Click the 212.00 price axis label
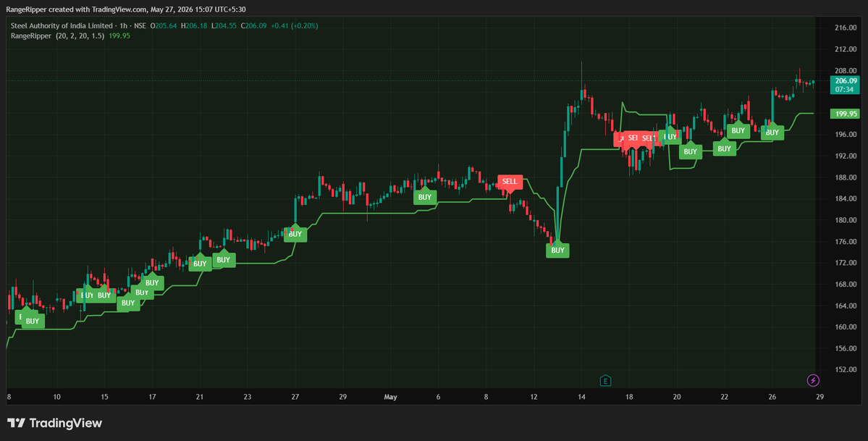 [x=846, y=49]
